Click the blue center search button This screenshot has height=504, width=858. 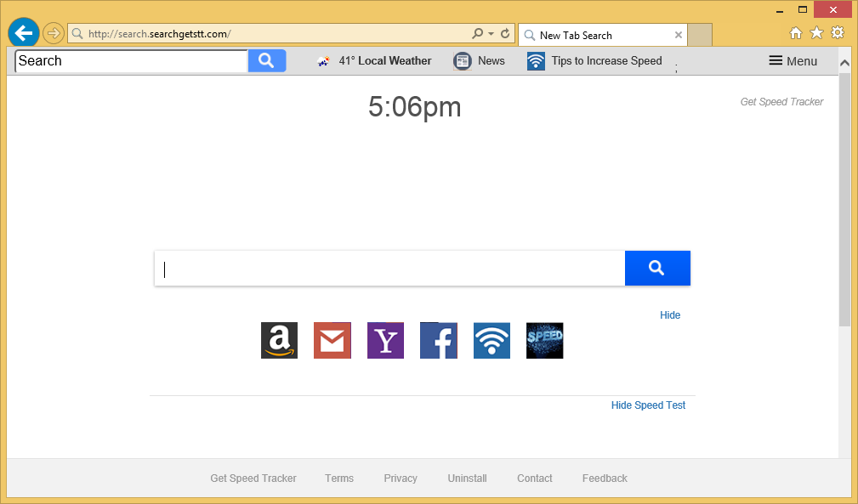coord(656,269)
